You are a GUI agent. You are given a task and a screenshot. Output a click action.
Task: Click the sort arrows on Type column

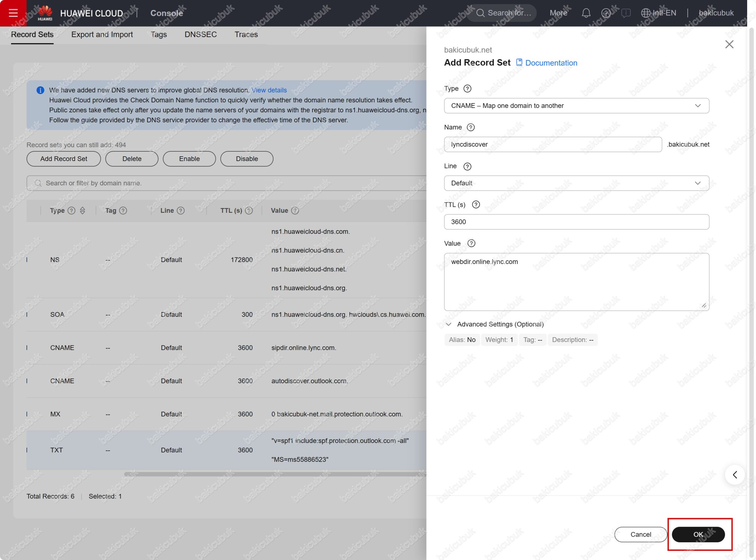tap(82, 210)
